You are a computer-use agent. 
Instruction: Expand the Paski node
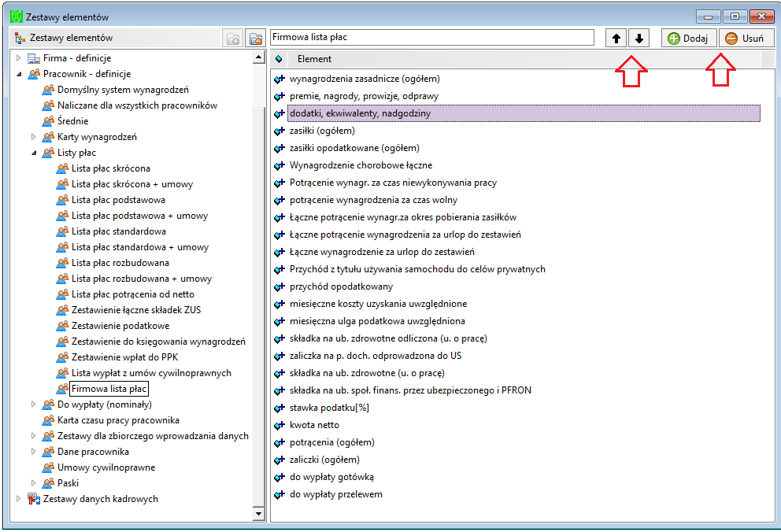click(33, 483)
